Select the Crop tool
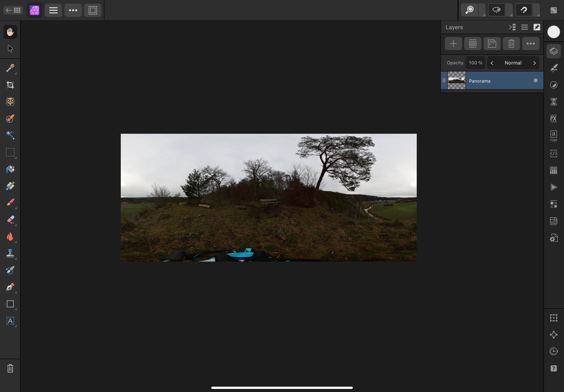 pos(10,85)
